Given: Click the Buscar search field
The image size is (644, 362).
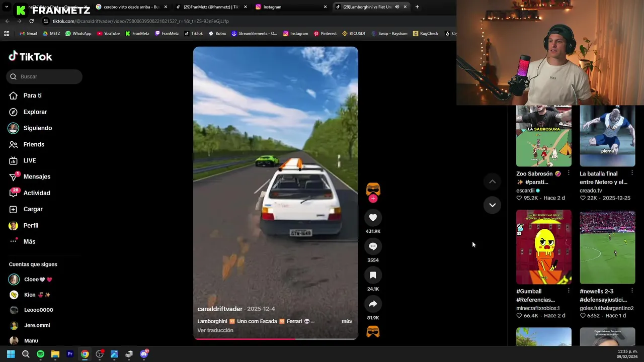Looking at the screenshot, I should tap(44, 76).
